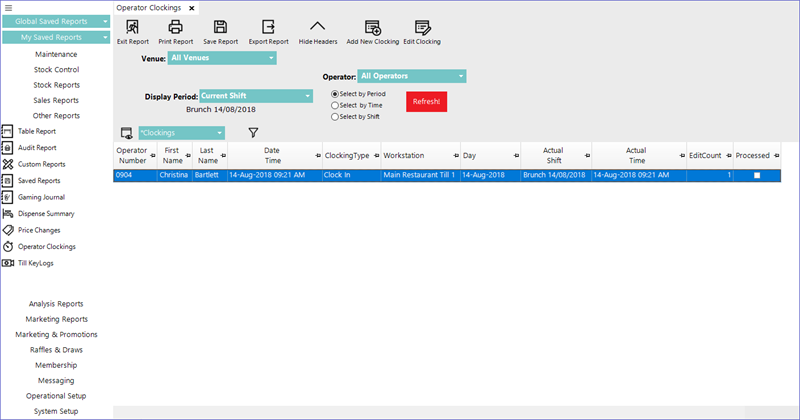Sort by the ClockingType column header
800x420 pixels.
[349, 155]
